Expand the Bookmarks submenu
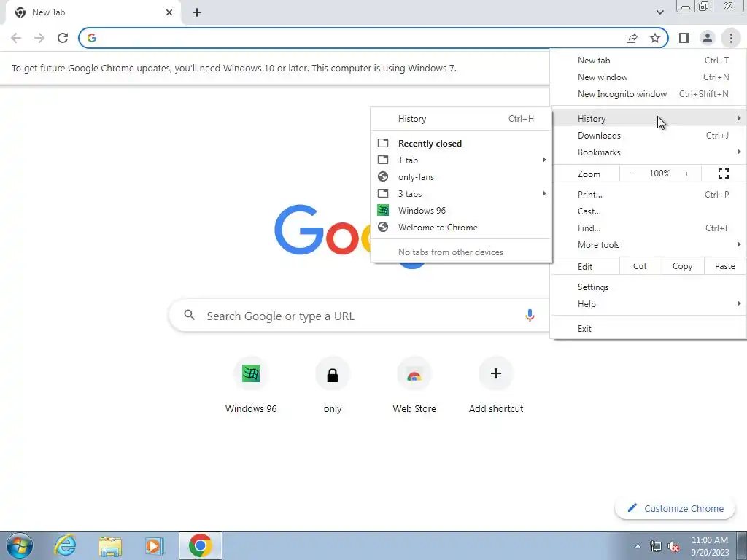 [x=649, y=152]
